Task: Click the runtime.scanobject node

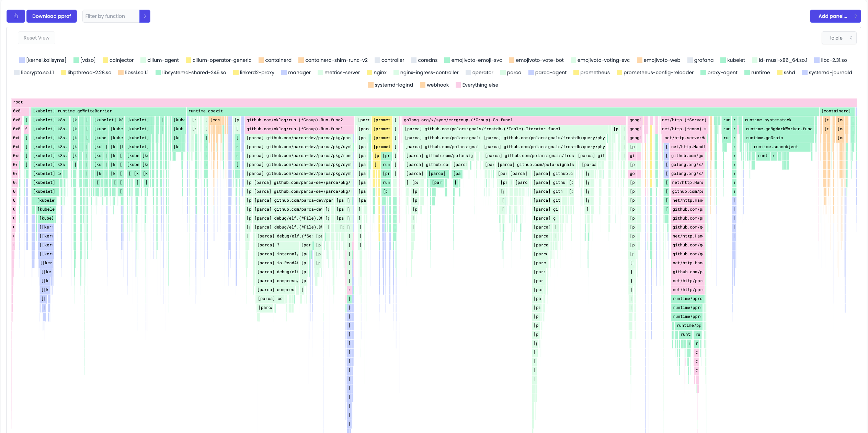Action: [x=781, y=147]
